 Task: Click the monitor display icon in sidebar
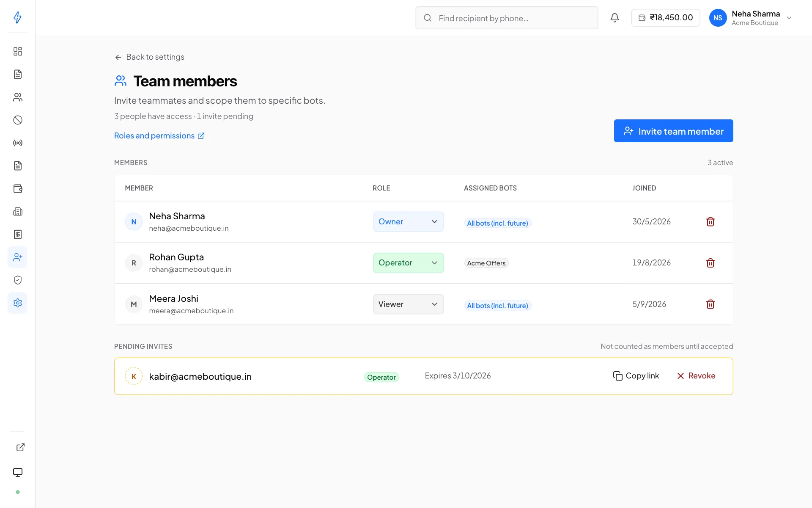point(17,472)
